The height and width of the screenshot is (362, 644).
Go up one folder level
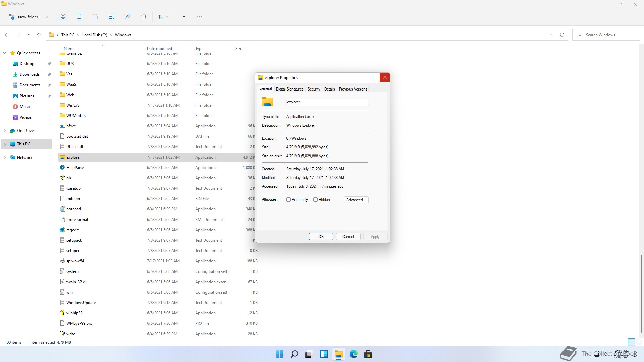click(x=39, y=35)
